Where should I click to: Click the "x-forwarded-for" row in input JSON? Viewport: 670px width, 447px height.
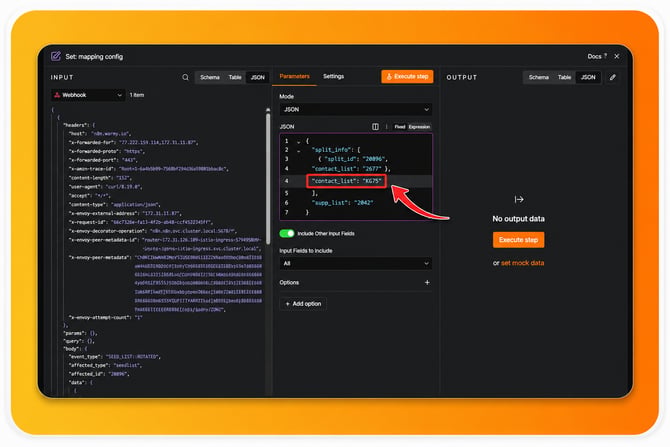point(133,142)
